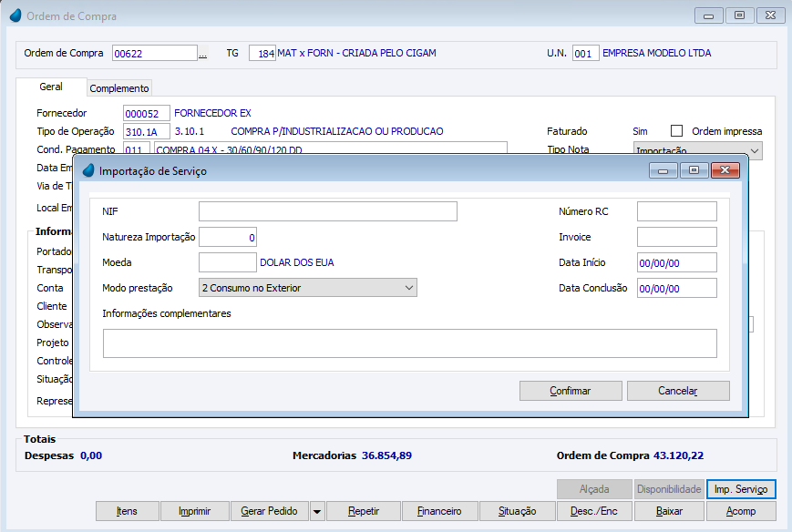Click the Ordem de Compra window app icon

click(15, 15)
